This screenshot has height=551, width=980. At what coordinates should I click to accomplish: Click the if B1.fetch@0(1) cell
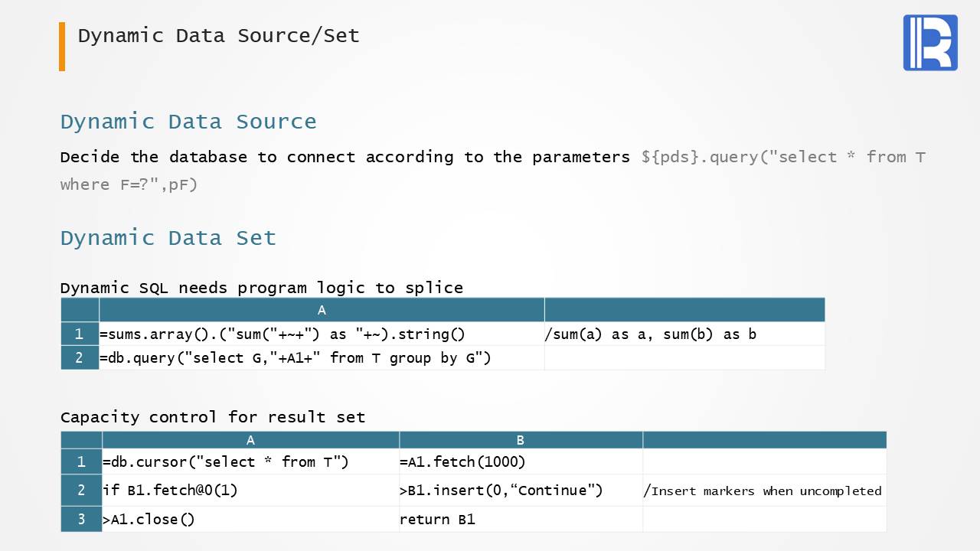pyautogui.click(x=170, y=491)
